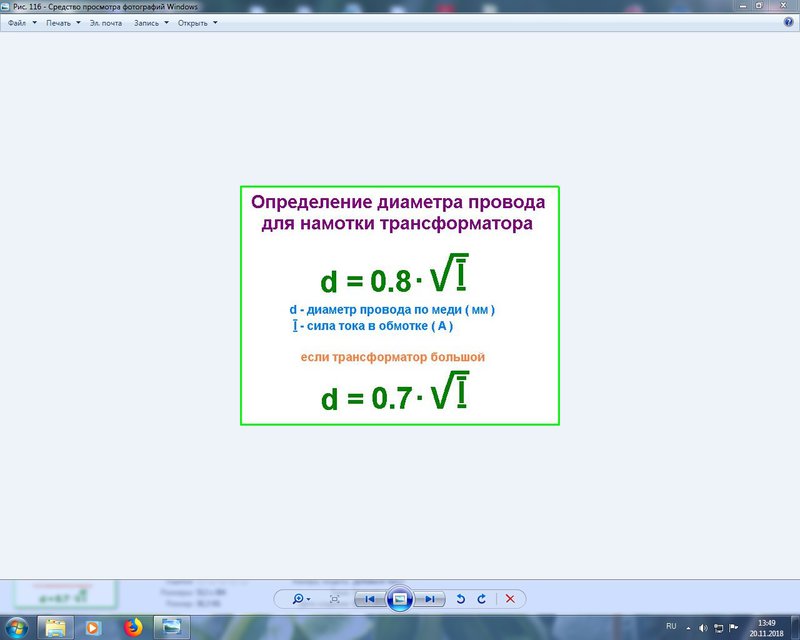Open the system volume control

tap(703, 628)
